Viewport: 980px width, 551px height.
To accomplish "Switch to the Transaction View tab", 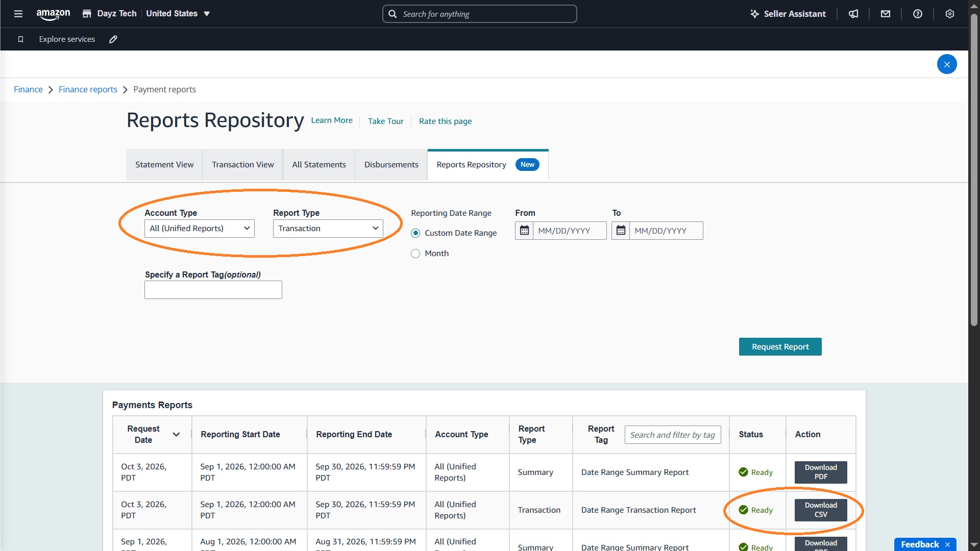I will [243, 165].
